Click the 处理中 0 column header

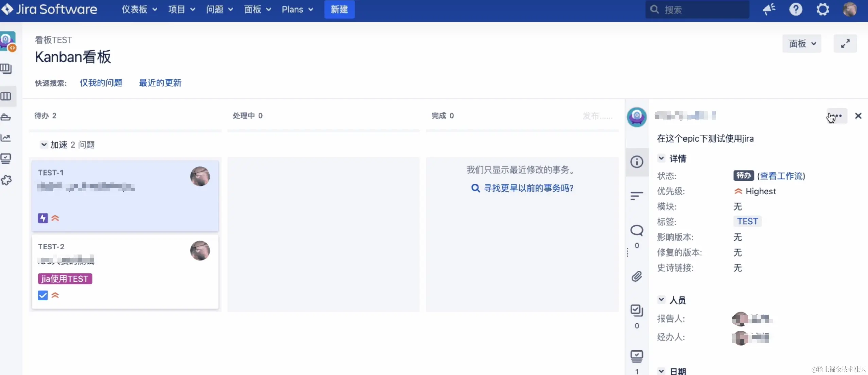coord(248,116)
